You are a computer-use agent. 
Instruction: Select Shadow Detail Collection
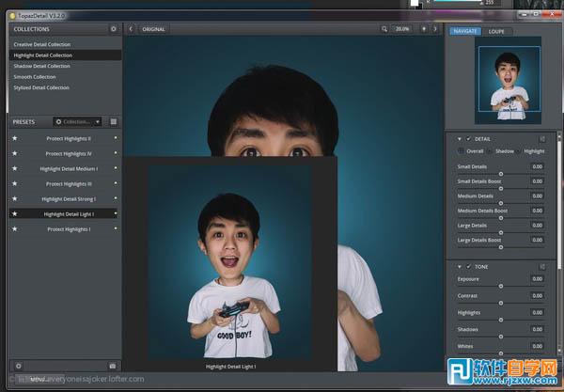coord(41,66)
